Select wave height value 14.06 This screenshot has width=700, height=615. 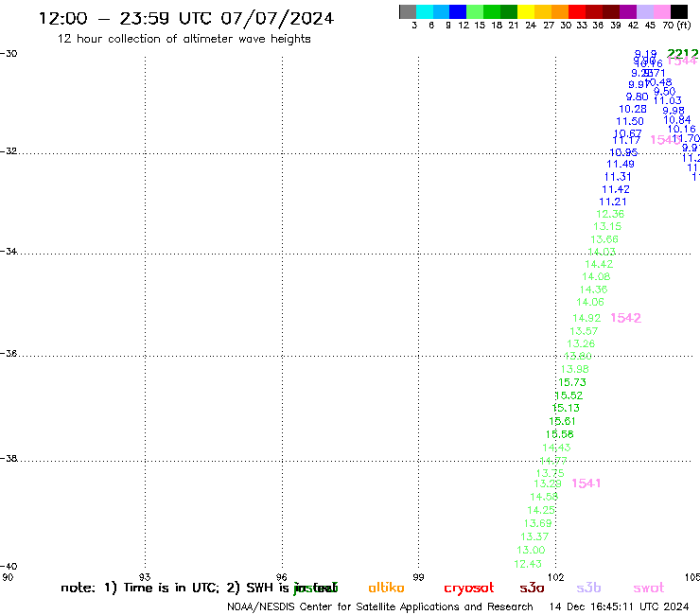point(590,303)
